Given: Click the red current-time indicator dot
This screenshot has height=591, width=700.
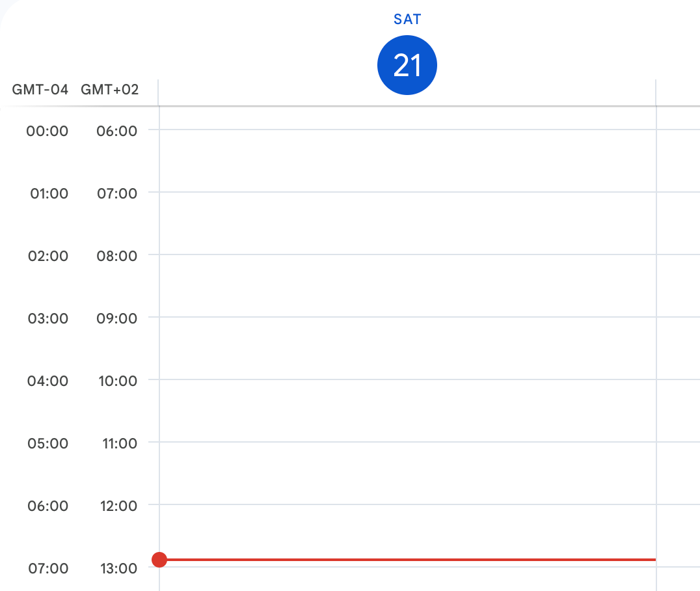Looking at the screenshot, I should tap(159, 559).
